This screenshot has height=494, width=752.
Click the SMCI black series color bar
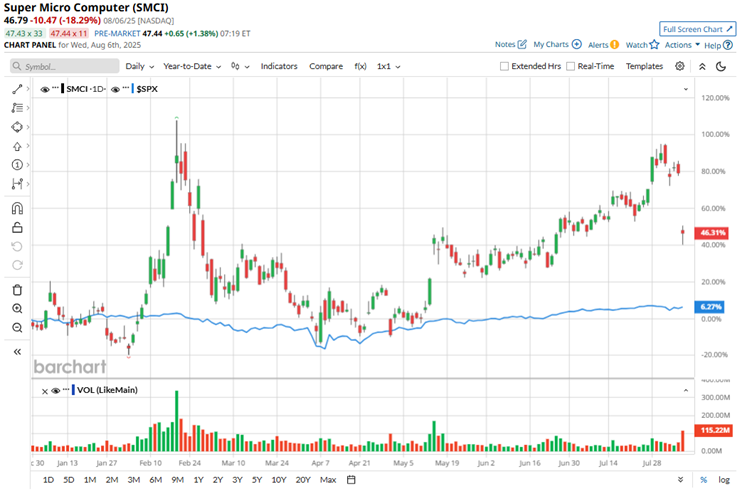pos(63,89)
